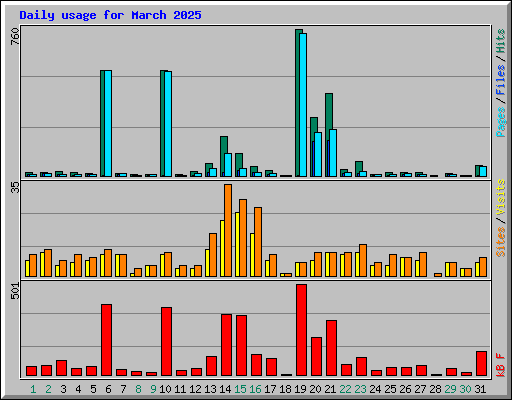This screenshot has height=400, width=512.
Task: Click the red KB bar for day 10
Action: point(166,342)
